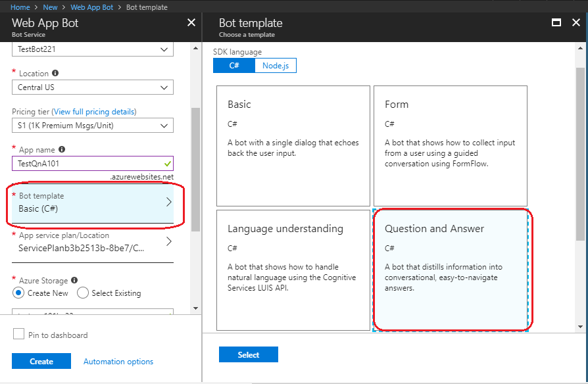This screenshot has height=384, width=588.
Task: Click scroll down arrow in Bot template blade
Action: 580,327
